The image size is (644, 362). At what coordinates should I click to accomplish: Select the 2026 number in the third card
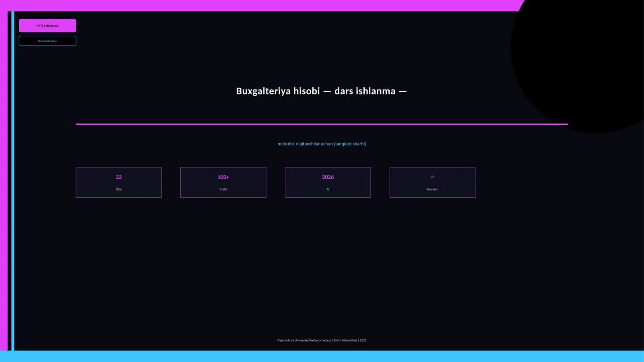pyautogui.click(x=328, y=177)
